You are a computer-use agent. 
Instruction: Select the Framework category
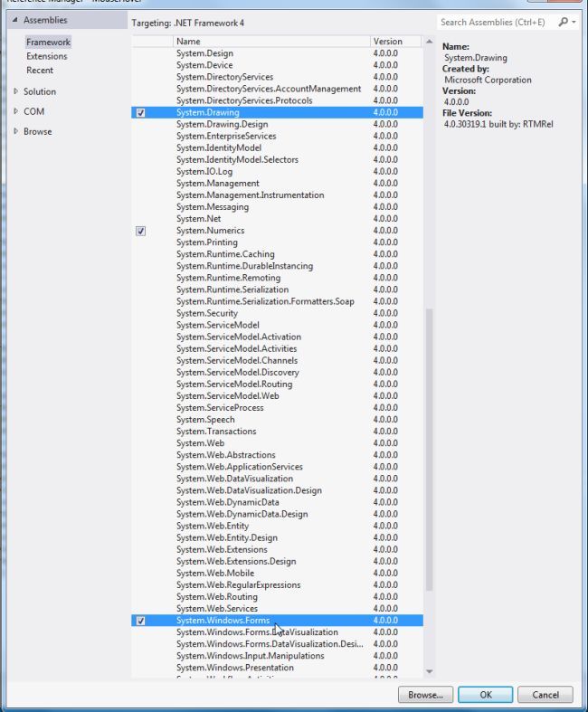click(48, 43)
